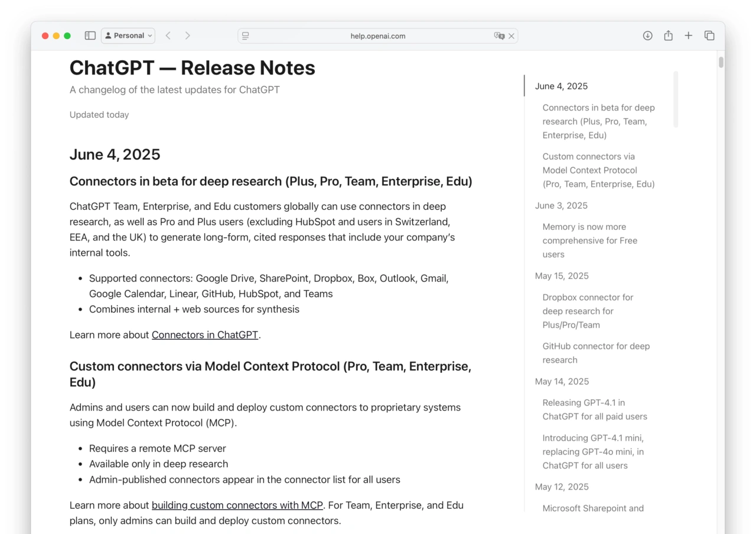
Task: Open the page reader menu icon
Action: (246, 36)
